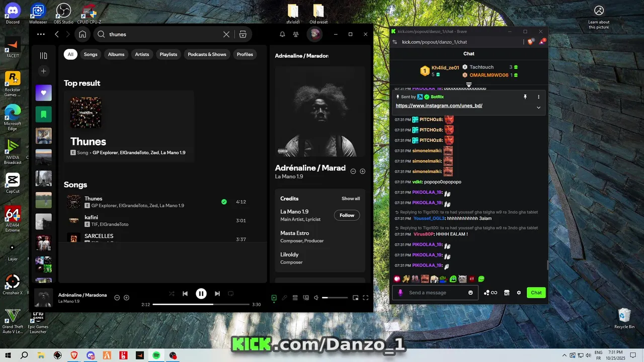Seek on the song progress bar
This screenshot has height=362, width=644.
[x=201, y=304]
